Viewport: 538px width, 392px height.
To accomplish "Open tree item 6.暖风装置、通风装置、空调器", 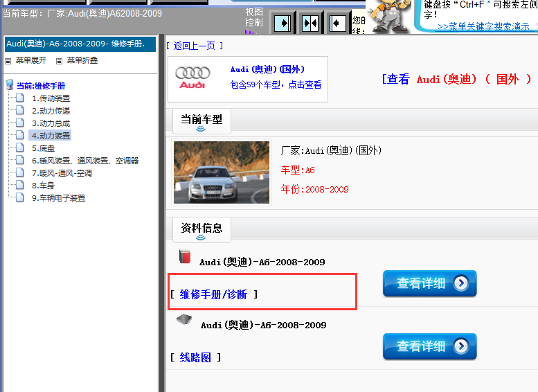I will (x=85, y=161).
